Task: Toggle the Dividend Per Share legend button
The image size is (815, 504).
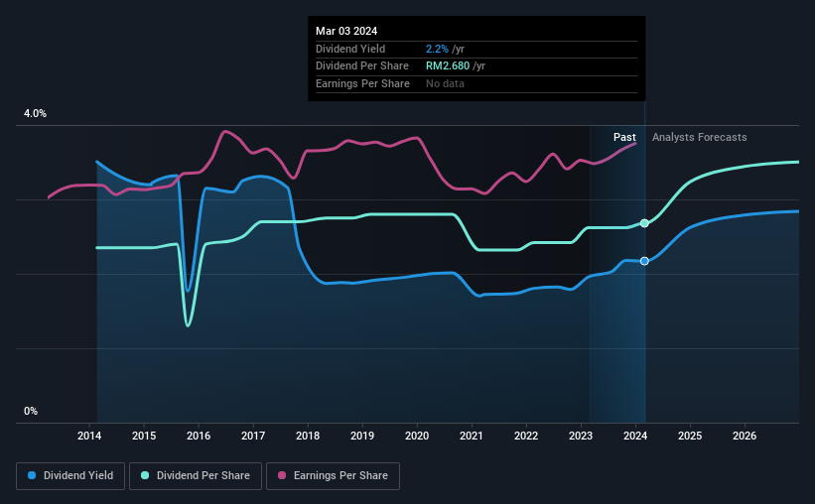Action: [x=196, y=476]
